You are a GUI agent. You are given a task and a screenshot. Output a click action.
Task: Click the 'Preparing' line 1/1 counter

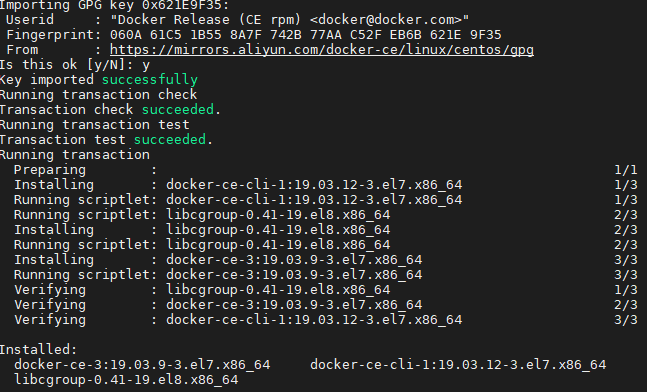[626, 170]
